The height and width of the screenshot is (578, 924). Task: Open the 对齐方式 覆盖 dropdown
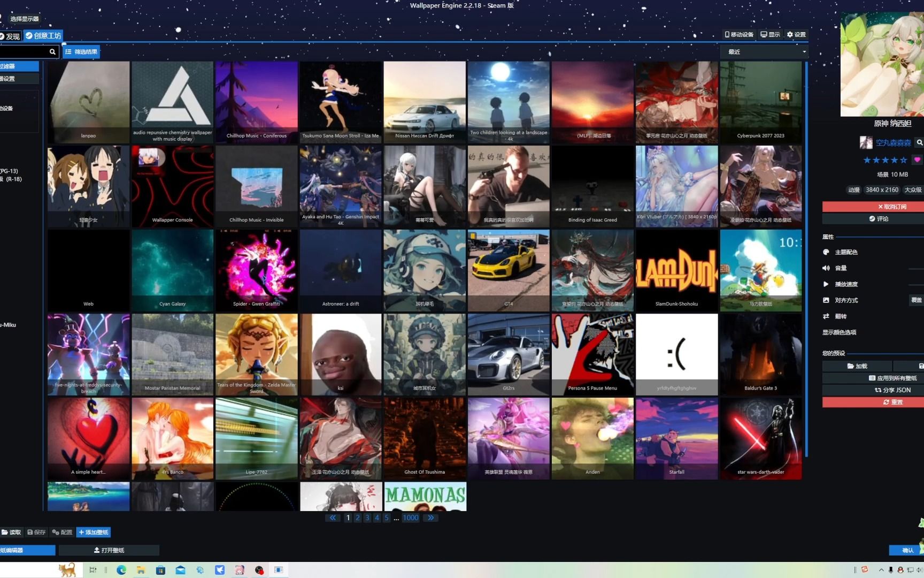click(x=917, y=300)
